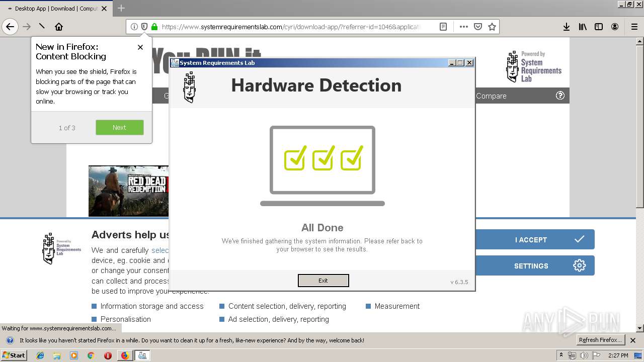Click the volume icon in system tray
644x362 pixels.
[x=584, y=355]
